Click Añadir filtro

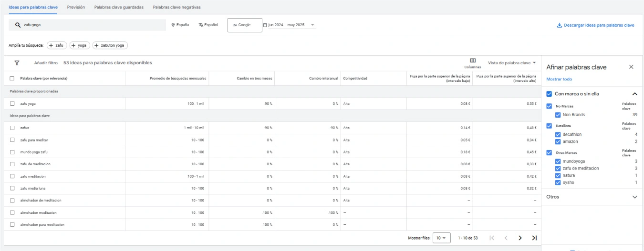click(x=46, y=63)
